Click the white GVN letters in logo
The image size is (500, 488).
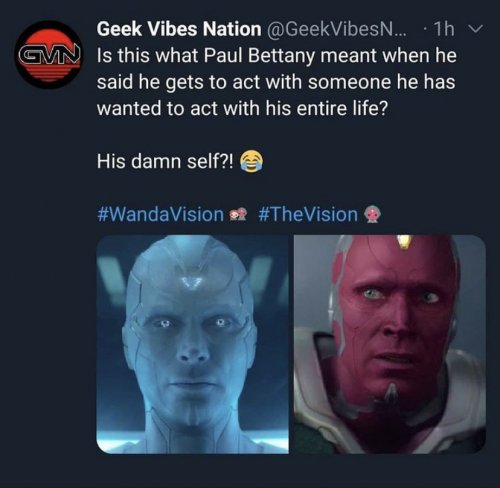[x=50, y=56]
